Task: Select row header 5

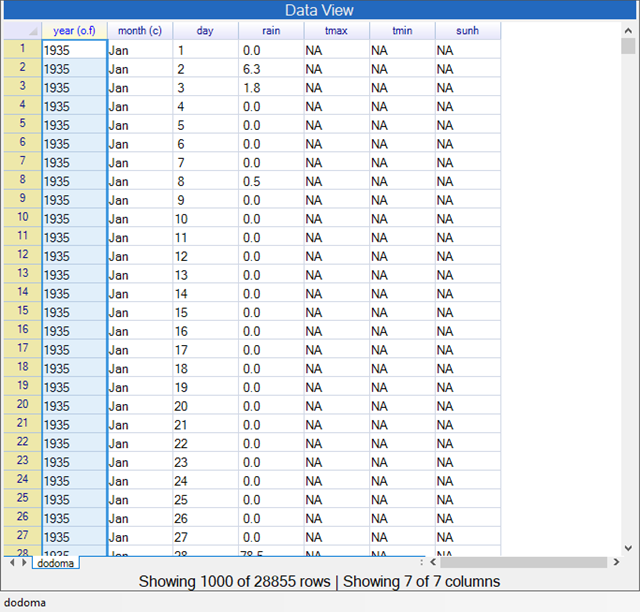Action: [22, 124]
